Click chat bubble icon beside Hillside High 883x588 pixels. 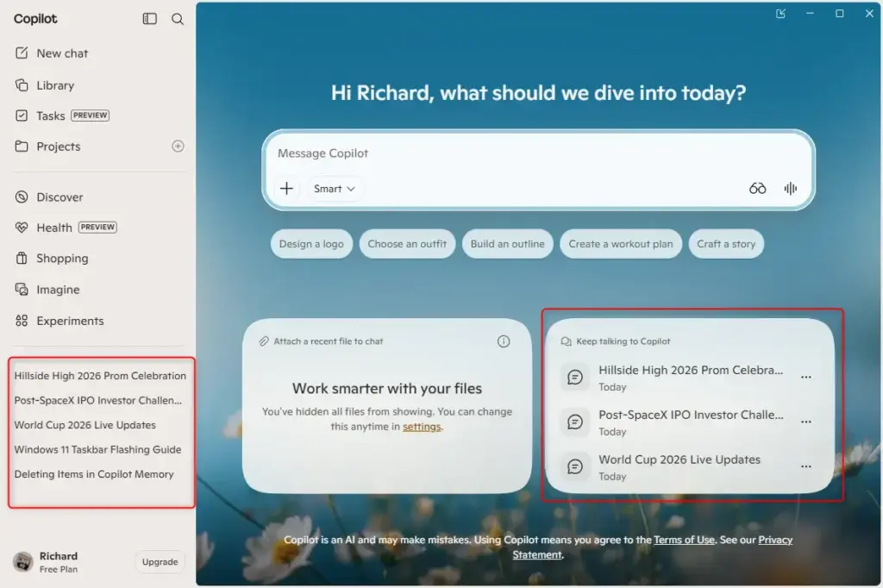point(575,377)
